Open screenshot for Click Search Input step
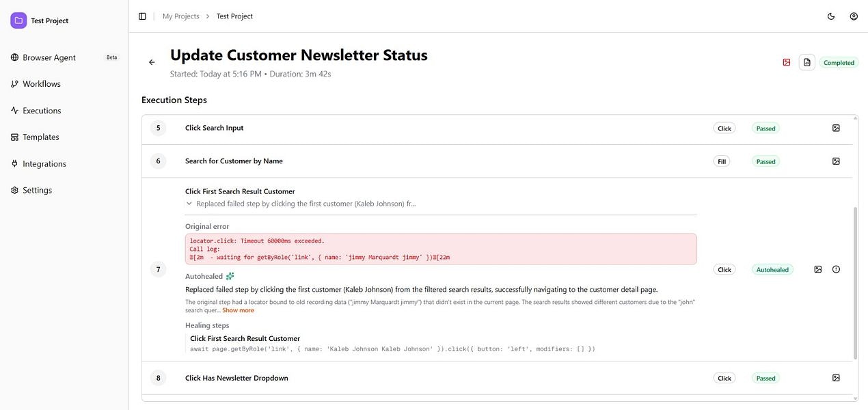Image resolution: width=868 pixels, height=410 pixels. 835,127
